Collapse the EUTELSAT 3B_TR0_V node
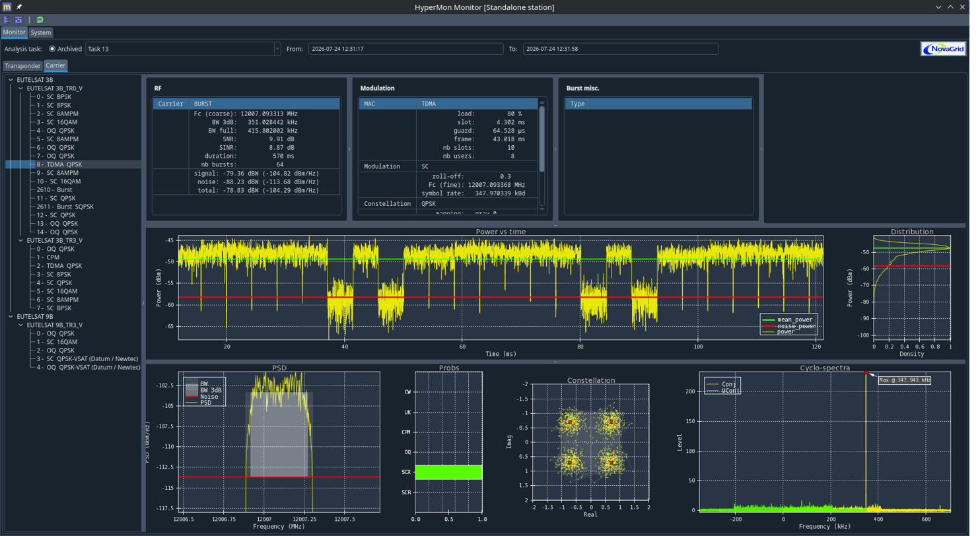Viewport: 980px width, 536px height. pyautogui.click(x=21, y=88)
